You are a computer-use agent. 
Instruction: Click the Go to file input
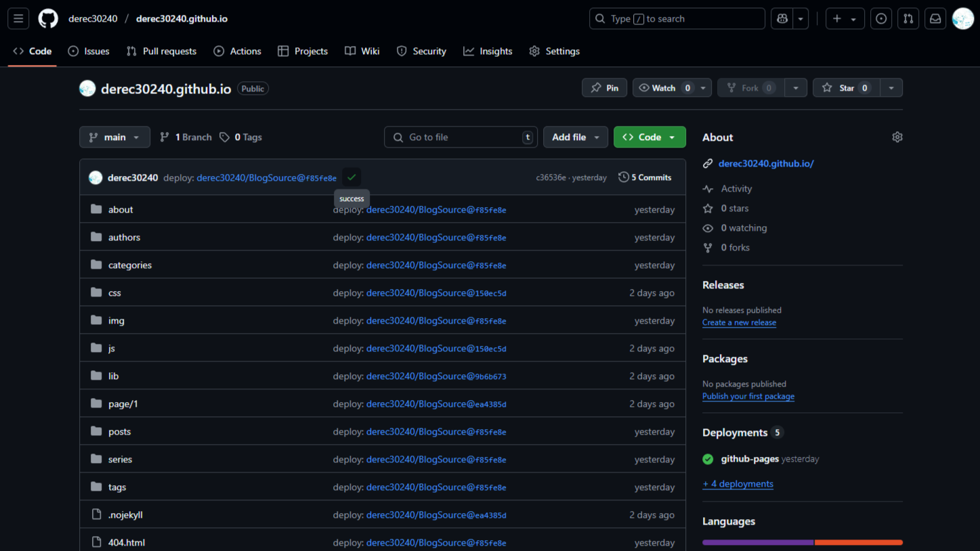click(x=461, y=137)
